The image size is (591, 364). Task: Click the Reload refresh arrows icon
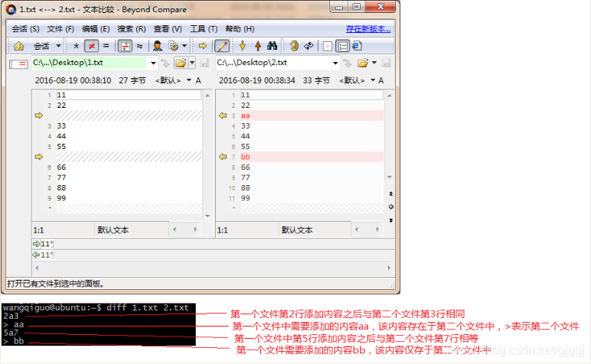pos(309,46)
